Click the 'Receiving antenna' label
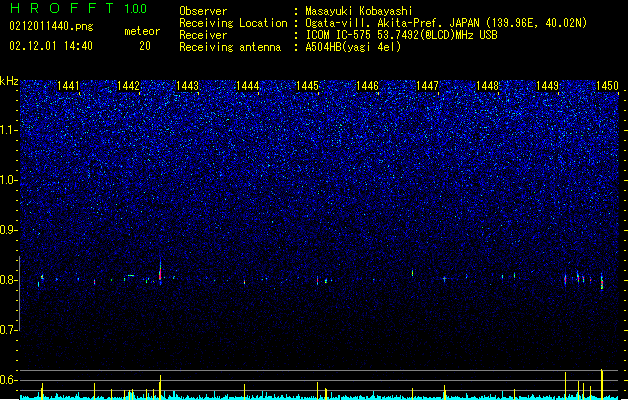 coord(230,47)
